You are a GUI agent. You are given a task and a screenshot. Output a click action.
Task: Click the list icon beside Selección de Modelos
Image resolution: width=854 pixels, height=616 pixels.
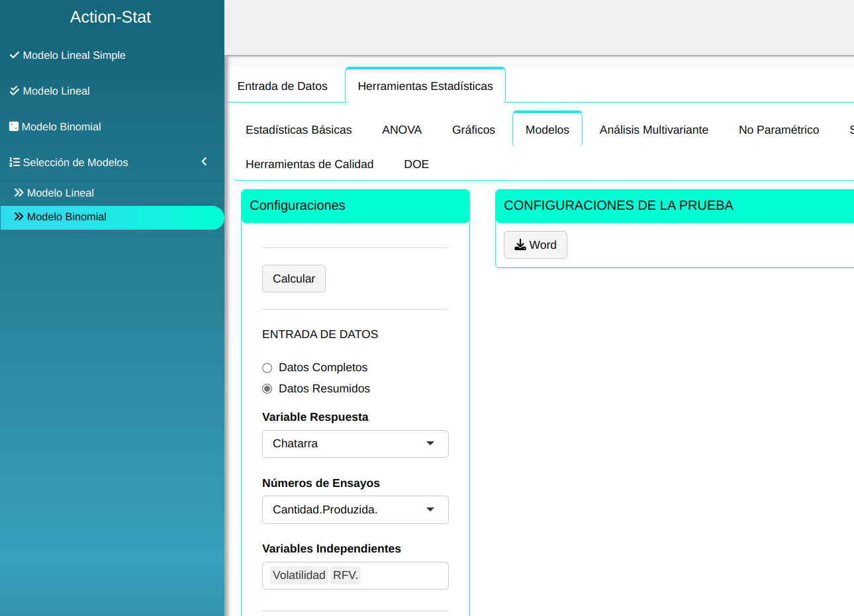click(x=14, y=162)
